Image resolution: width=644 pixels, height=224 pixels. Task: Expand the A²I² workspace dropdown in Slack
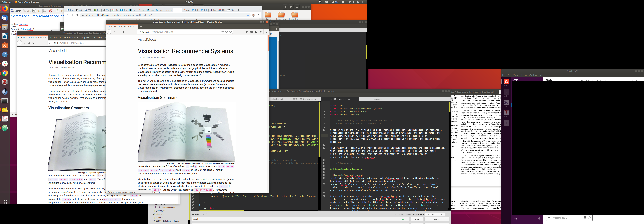(516, 80)
